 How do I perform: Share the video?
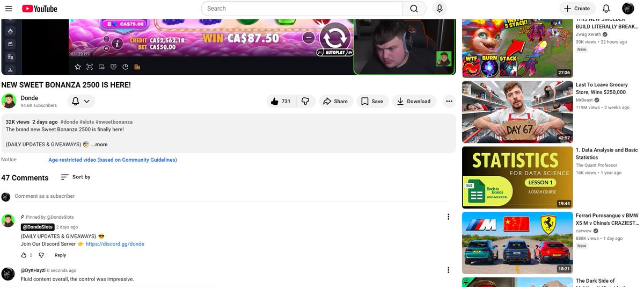pyautogui.click(x=335, y=101)
